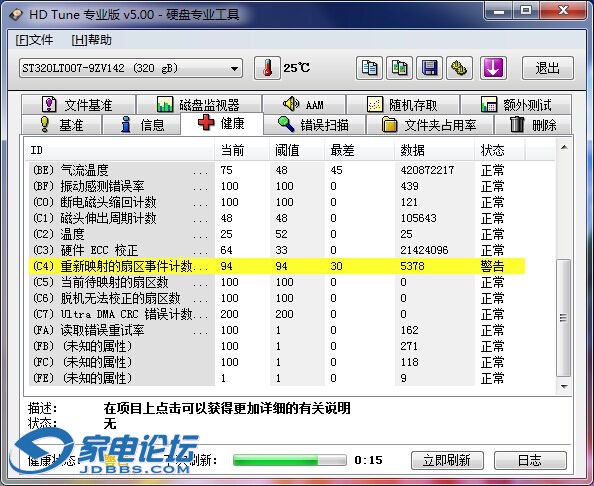This screenshot has height=486, width=594.
Task: Select the (C0) 断电磁头缩回计数 row
Action: point(277,202)
